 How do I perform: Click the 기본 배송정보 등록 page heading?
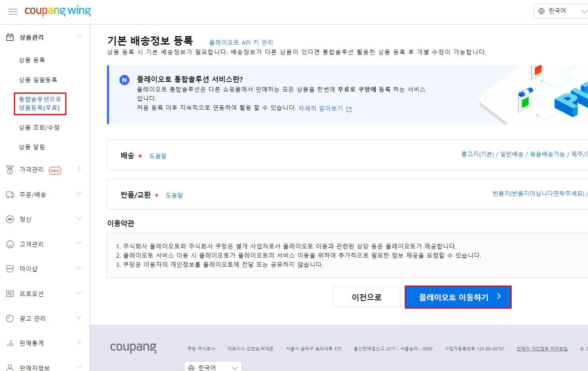tap(150, 41)
